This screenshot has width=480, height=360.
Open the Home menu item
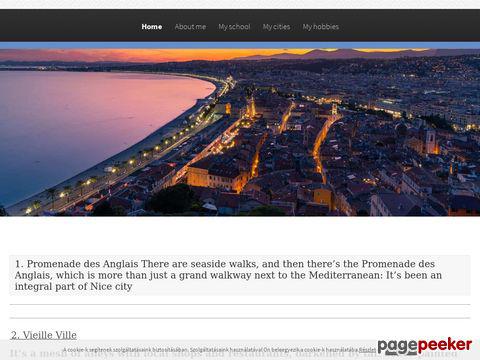[x=152, y=27]
